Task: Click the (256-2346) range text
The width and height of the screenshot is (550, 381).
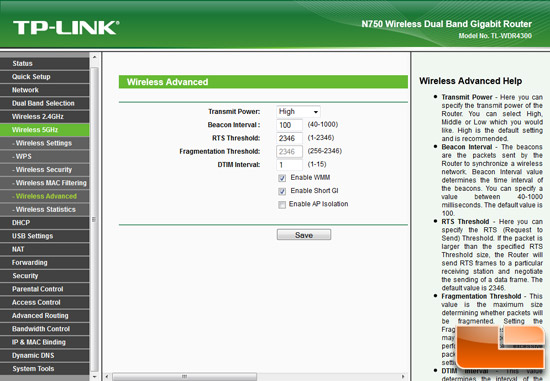Action: point(324,151)
